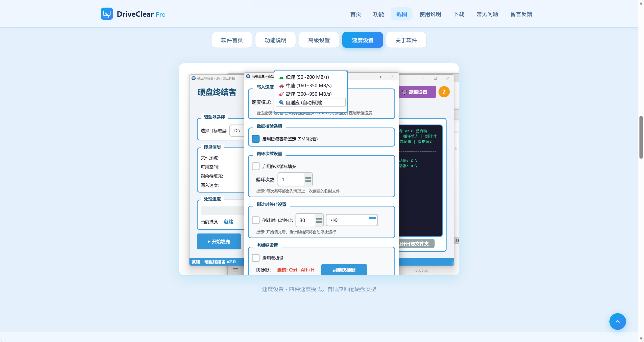Click the hamburger menu icon below main window
Screen dimensions: 644x342
235,270
